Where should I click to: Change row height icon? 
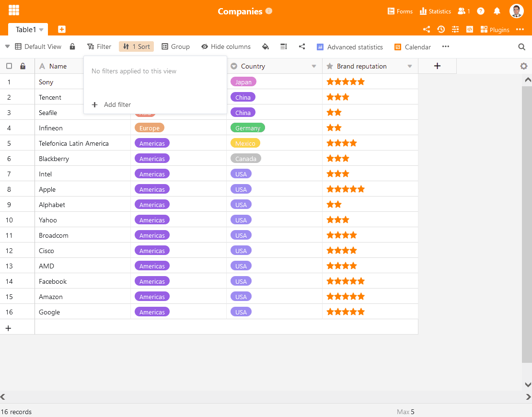coord(284,46)
